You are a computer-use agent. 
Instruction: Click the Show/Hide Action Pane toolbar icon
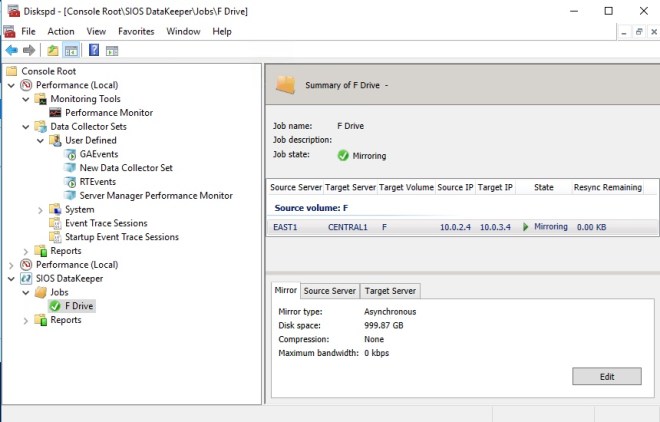click(x=114, y=50)
